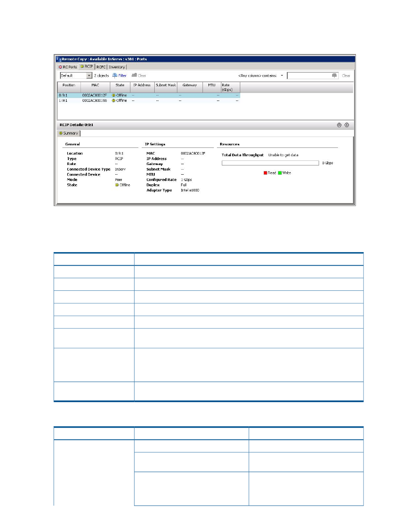This screenshot has height=532, width=400.
Task: Click Offline status icon in row 1:9:1
Action: [x=114, y=101]
